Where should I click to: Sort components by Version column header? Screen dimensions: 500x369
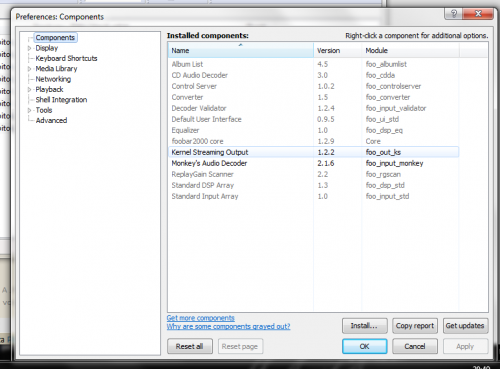[338, 50]
